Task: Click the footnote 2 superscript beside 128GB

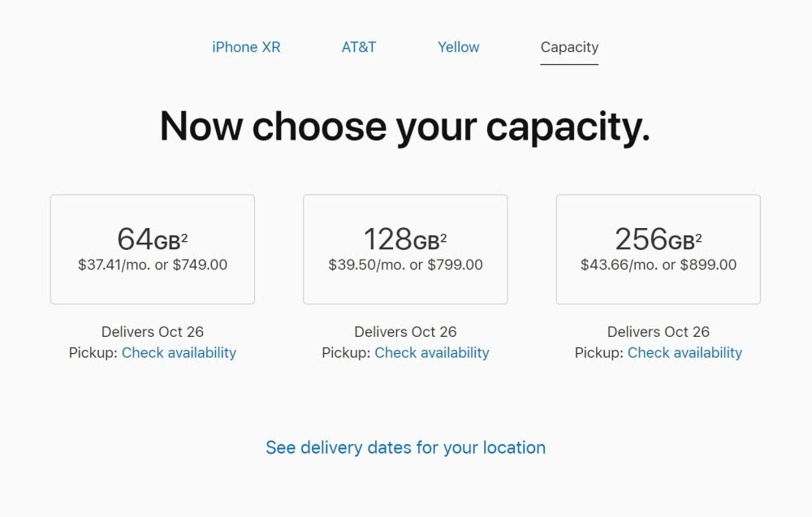Action: pos(443,235)
